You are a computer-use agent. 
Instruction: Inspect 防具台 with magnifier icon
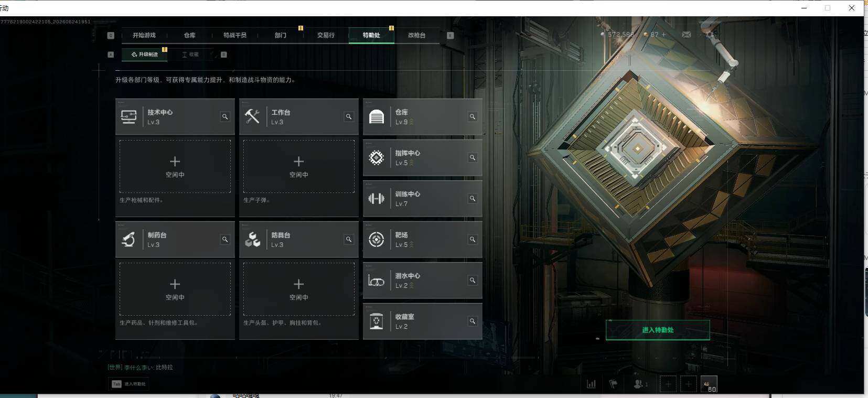(349, 240)
